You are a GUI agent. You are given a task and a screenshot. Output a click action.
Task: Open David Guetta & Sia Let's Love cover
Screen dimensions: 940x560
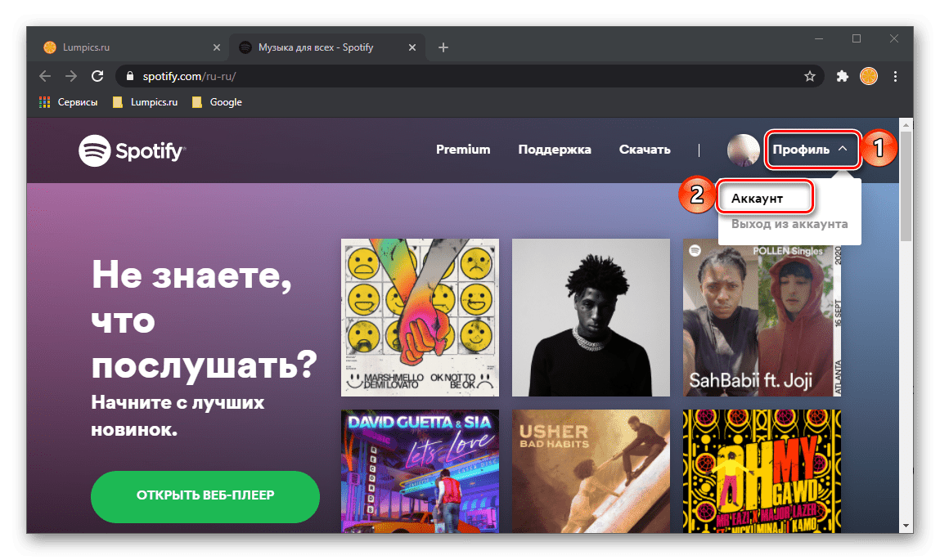[x=420, y=472]
